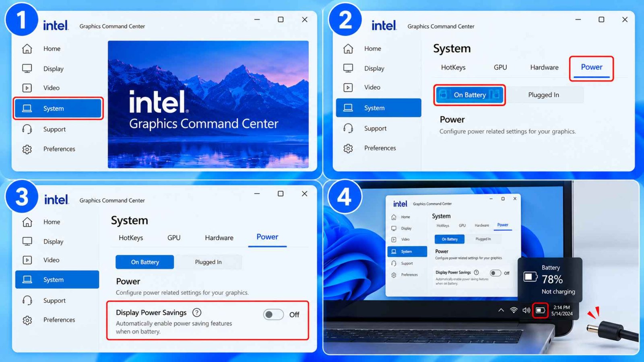The image size is (644, 362).
Task: Click the intel Graphics Command Center banner image
Action: tap(208, 105)
